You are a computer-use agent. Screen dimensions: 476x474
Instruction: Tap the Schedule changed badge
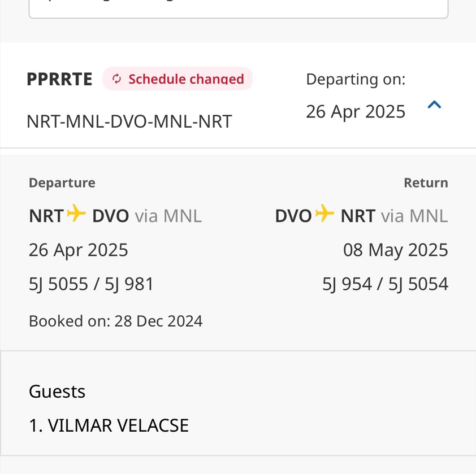pos(178,79)
